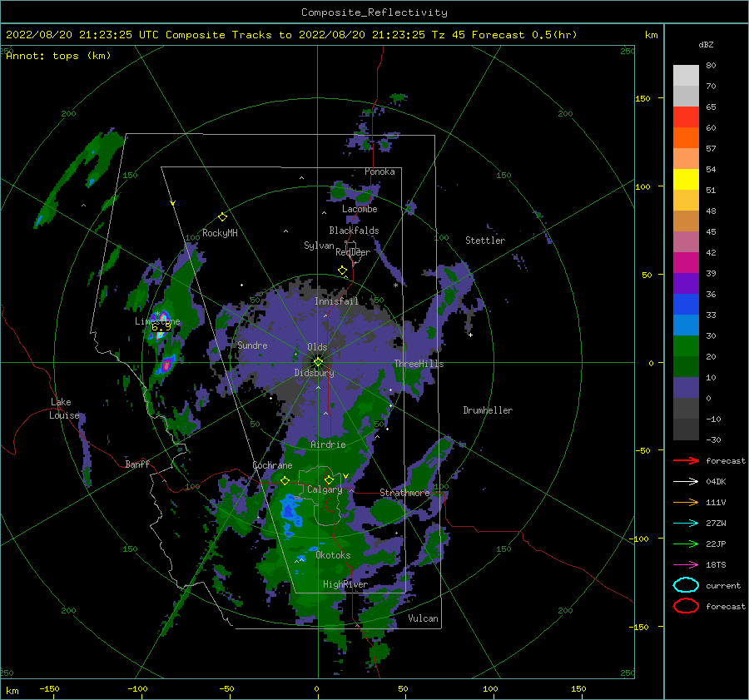Click the Strathmore town label
749x700 pixels.
404,493
